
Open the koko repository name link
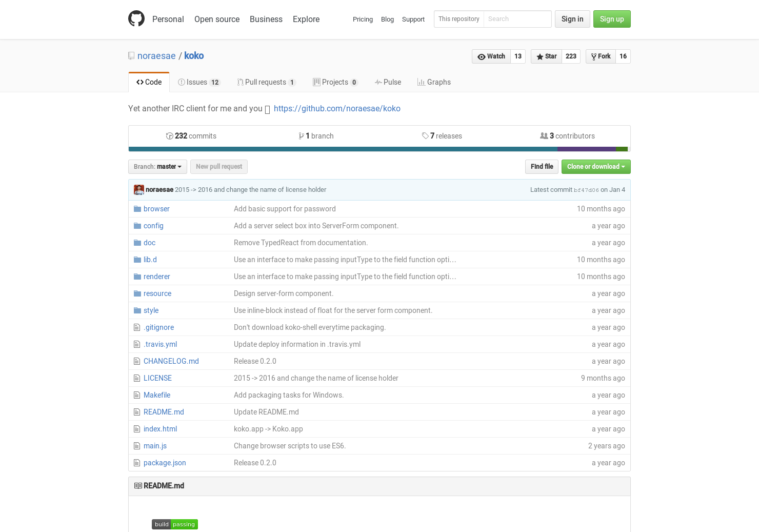(194, 56)
